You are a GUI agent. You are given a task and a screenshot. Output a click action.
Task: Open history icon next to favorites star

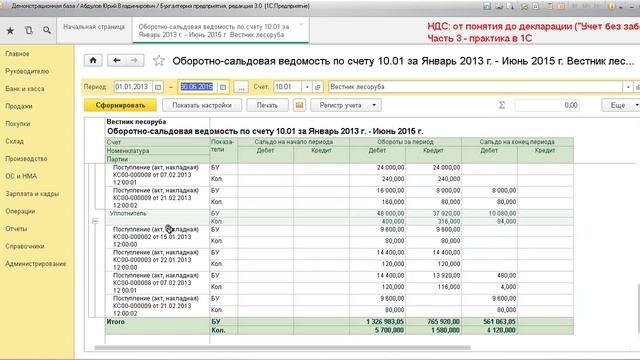29,31
